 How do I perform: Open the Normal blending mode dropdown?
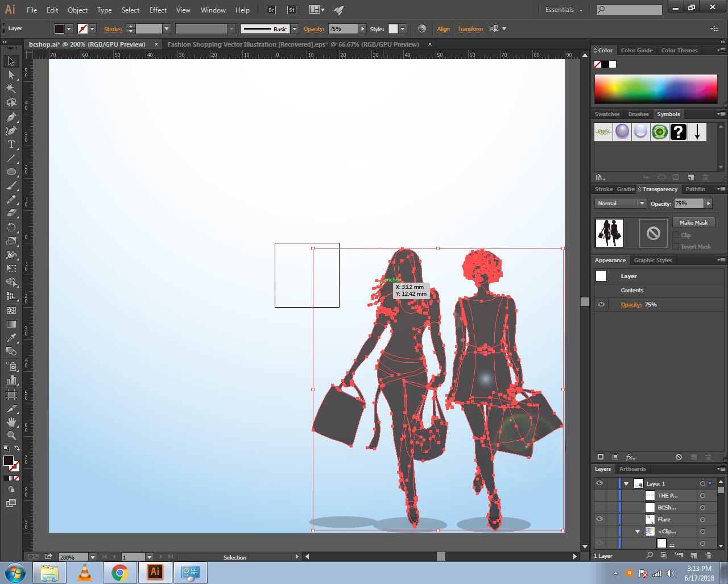coord(621,204)
